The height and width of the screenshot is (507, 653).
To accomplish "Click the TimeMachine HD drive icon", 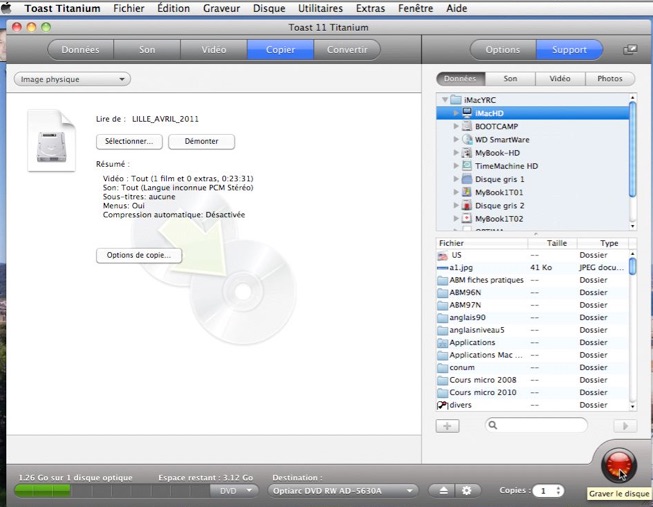I will (x=467, y=166).
